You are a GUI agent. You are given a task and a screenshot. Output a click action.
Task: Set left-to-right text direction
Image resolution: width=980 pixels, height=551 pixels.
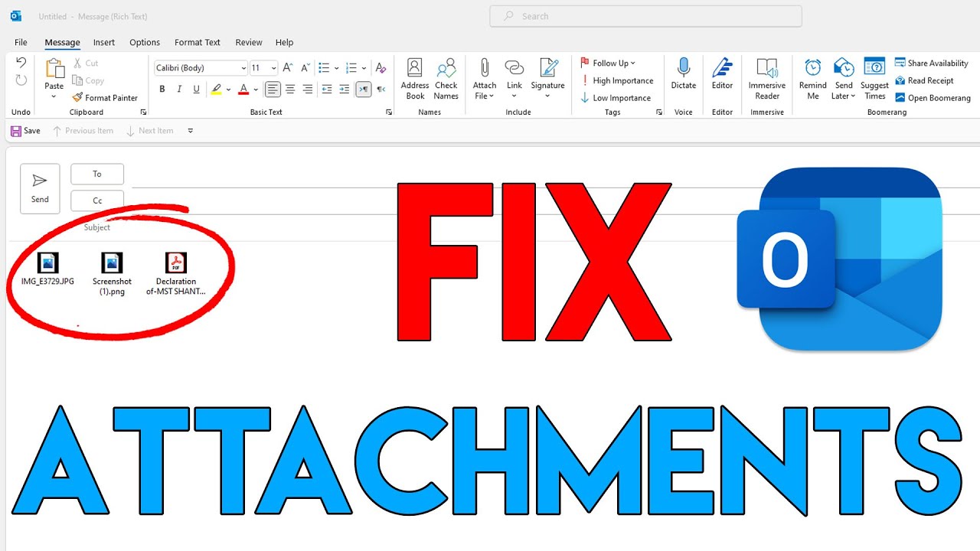pos(363,90)
